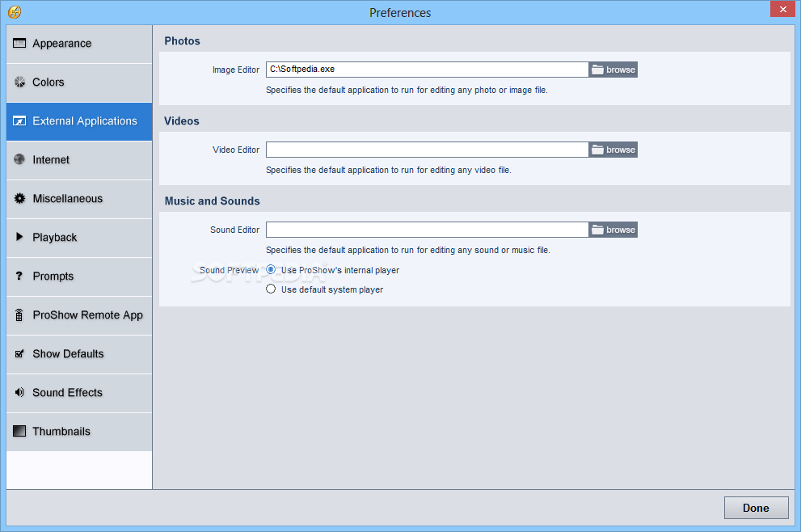Click the Video Editor label
Screen dimensions: 801x532
[x=236, y=150]
